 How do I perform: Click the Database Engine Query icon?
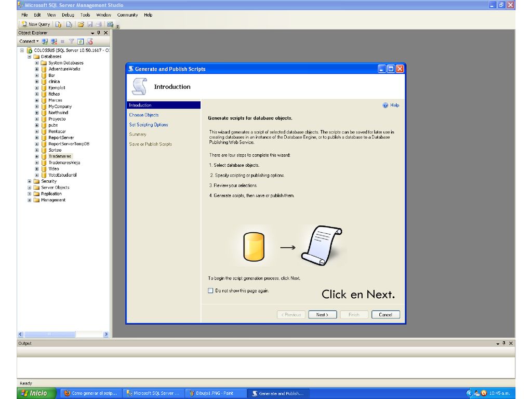point(58,24)
